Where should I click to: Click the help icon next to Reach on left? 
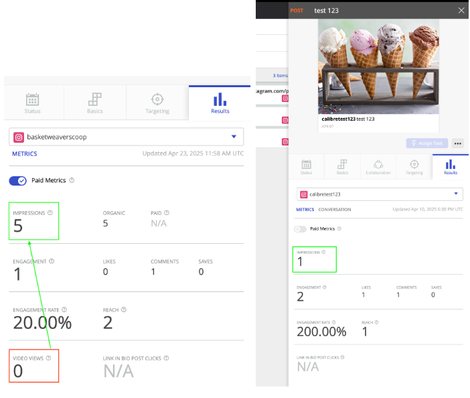124,310
